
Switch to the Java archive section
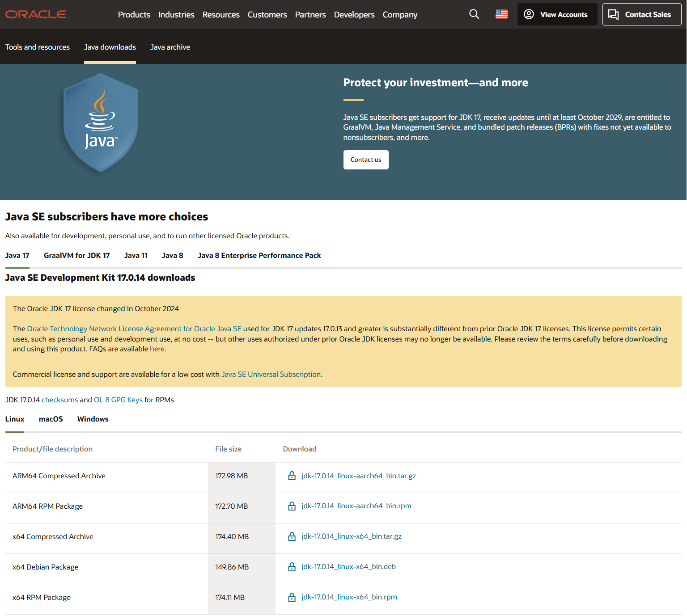pos(170,47)
